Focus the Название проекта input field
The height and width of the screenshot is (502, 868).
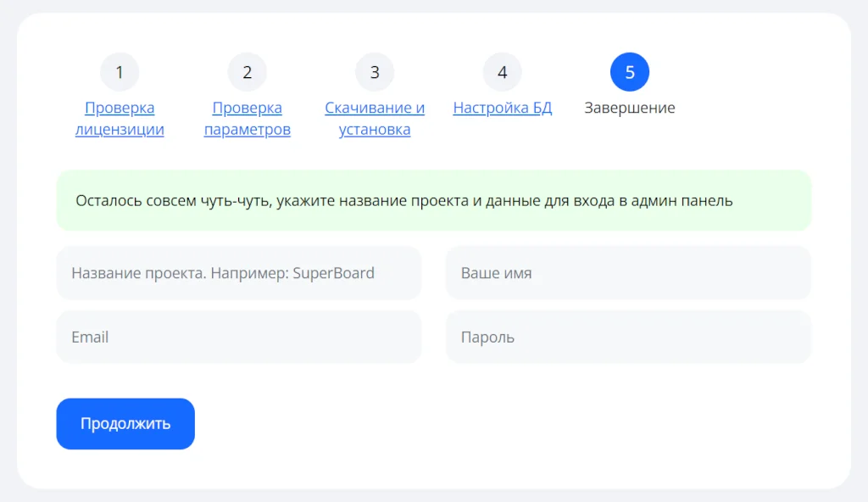239,273
